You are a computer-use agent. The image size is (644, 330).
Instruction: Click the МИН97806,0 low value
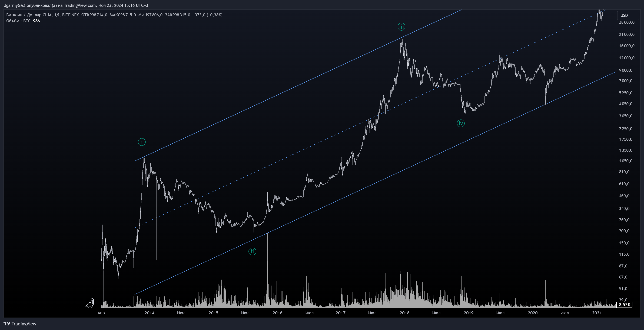pyautogui.click(x=150, y=15)
